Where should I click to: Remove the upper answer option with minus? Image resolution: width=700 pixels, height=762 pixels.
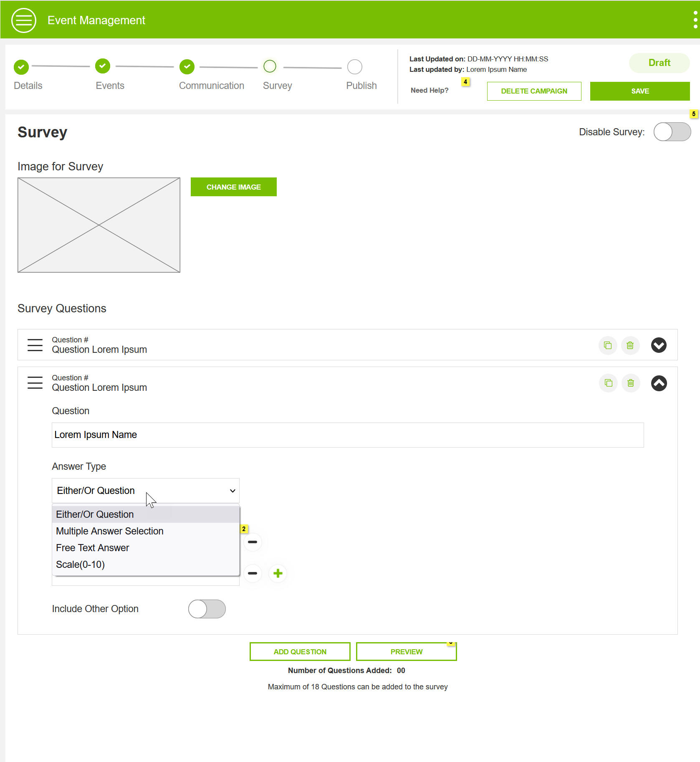point(253,542)
